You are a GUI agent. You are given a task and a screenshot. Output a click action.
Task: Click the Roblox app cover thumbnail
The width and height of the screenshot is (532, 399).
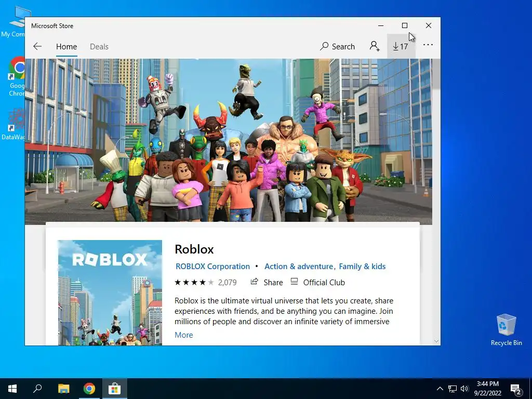(110, 292)
